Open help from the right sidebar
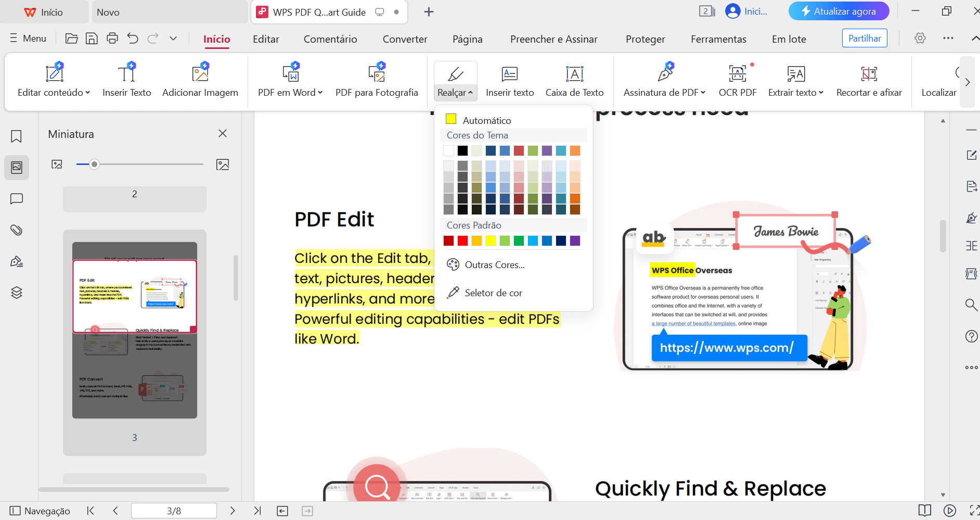 [971, 336]
